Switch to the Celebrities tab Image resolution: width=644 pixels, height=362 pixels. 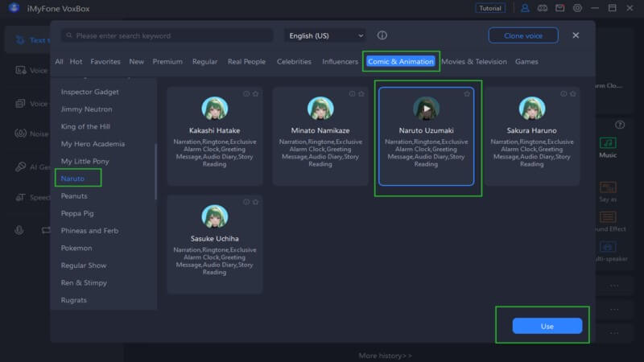[x=294, y=62]
